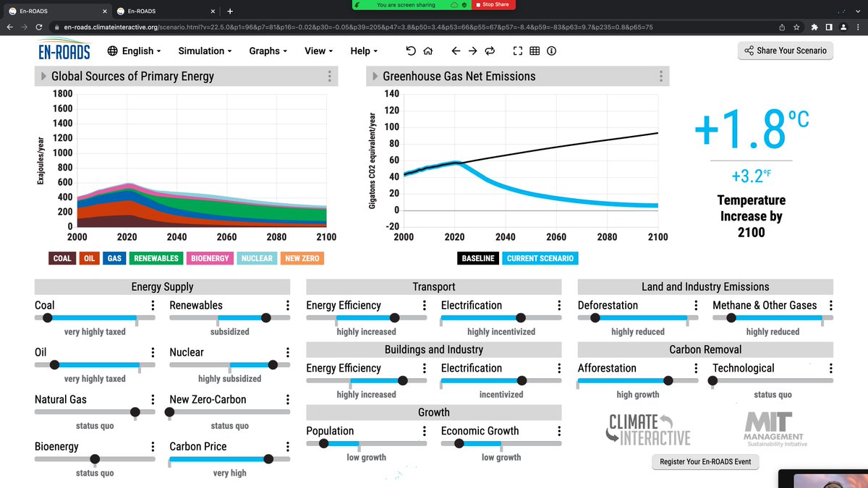Open Renewables slider three-dot options
Image resolution: width=868 pixels, height=488 pixels.
[288, 306]
